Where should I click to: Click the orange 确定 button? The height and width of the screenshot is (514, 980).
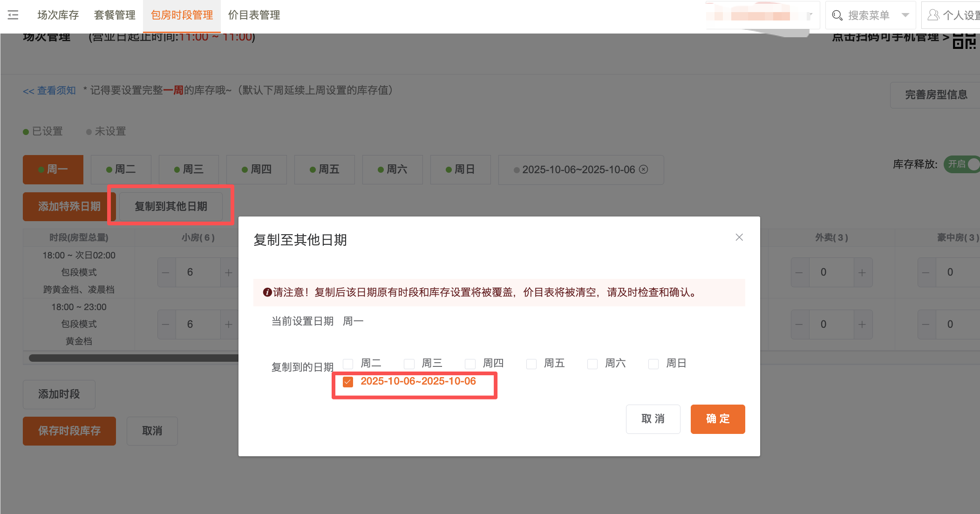coord(717,419)
